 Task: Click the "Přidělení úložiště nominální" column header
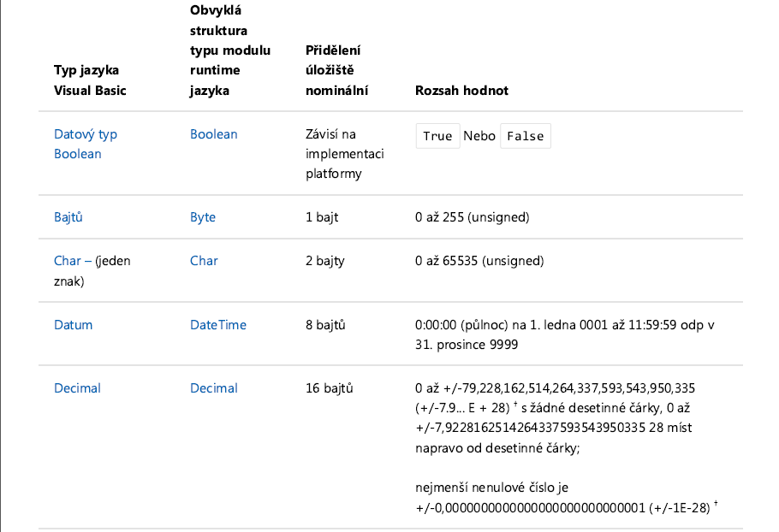337,70
